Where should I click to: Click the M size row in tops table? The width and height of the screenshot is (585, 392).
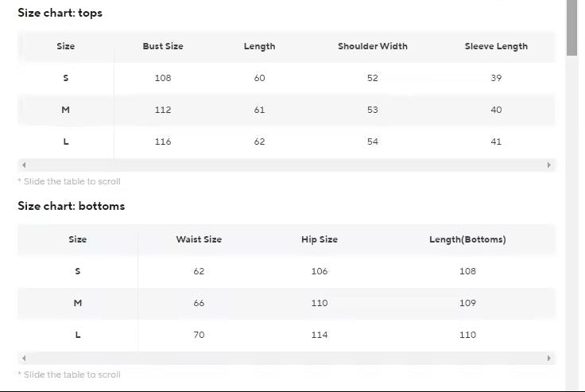[66, 110]
